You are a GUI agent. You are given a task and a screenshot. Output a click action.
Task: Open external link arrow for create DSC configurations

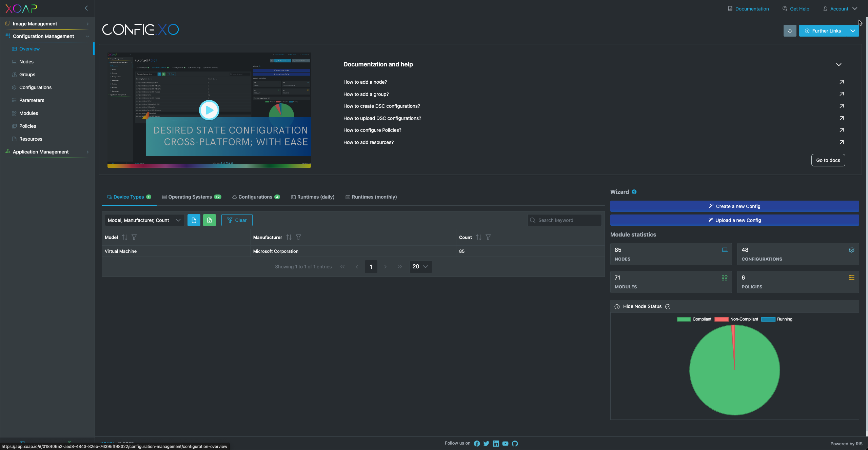pyautogui.click(x=841, y=106)
